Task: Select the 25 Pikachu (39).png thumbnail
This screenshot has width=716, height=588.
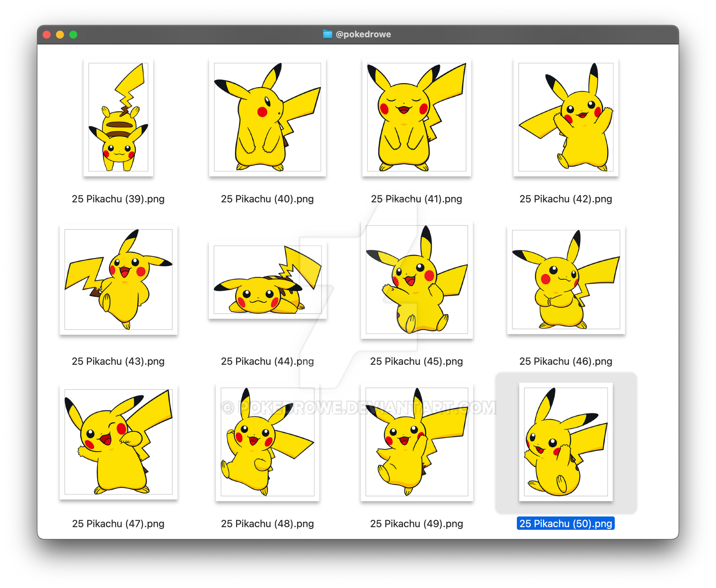Action: click(118, 117)
